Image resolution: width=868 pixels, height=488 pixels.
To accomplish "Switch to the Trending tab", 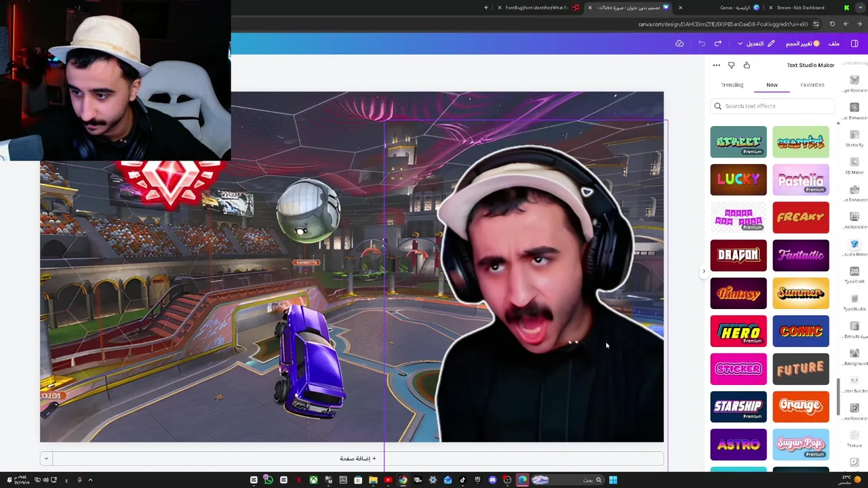I will (x=732, y=85).
